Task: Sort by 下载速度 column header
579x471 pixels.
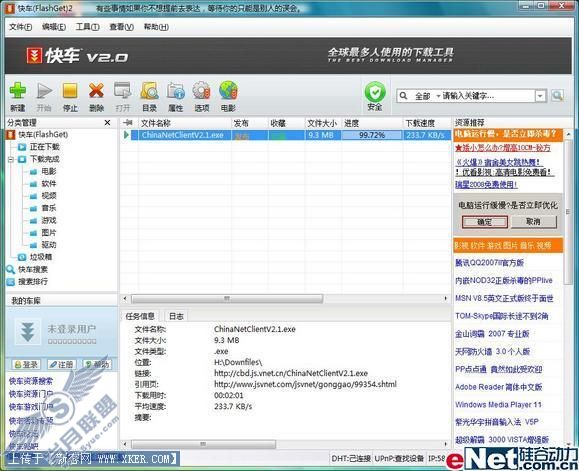Action: pyautogui.click(x=426, y=123)
